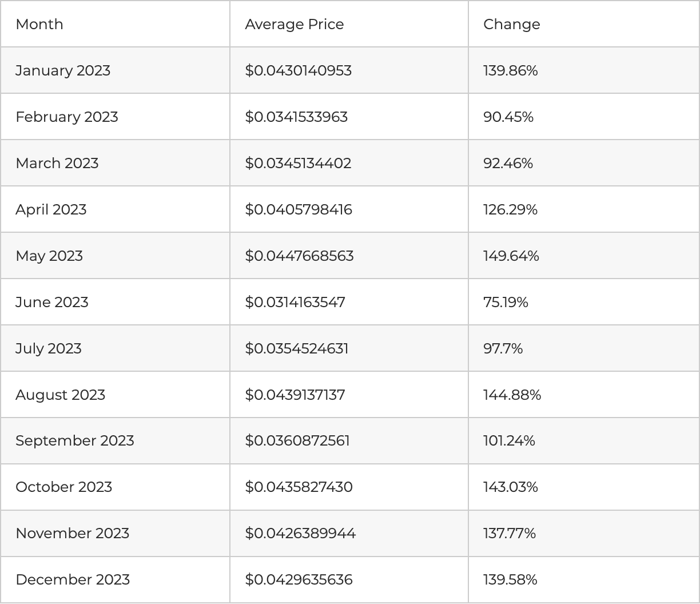
Task: Select the June 2023 price $0.0314163547
Action: pos(295,302)
